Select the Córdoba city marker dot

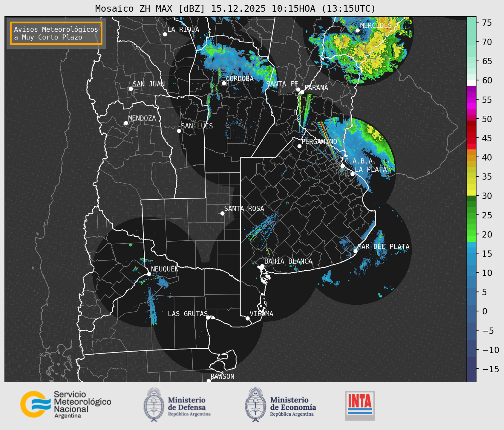224,83
